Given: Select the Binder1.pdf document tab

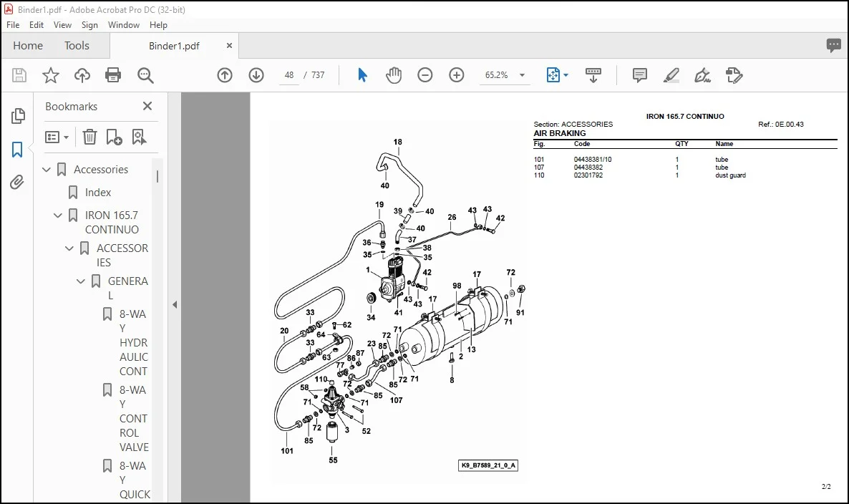Looking at the screenshot, I should coord(175,46).
